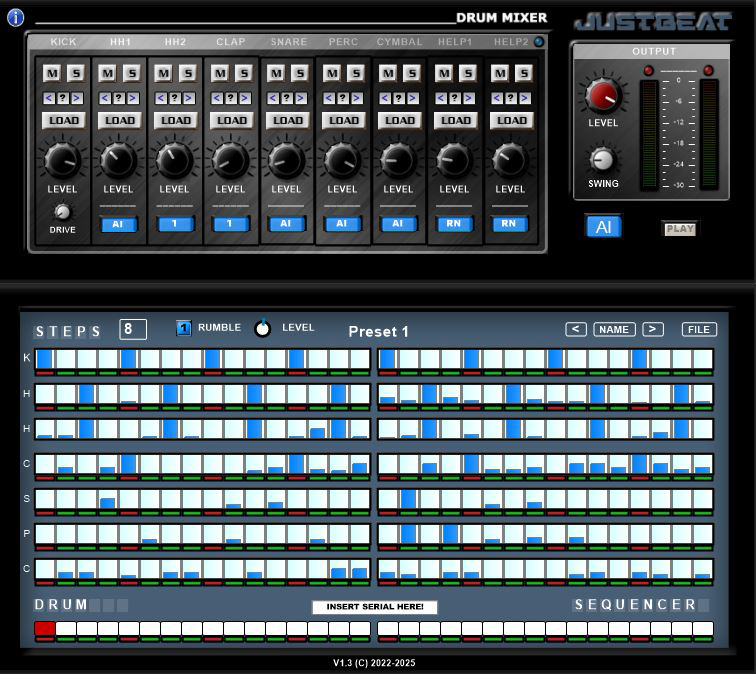Mute the KICK channel
The height and width of the screenshot is (674, 756).
tap(52, 73)
